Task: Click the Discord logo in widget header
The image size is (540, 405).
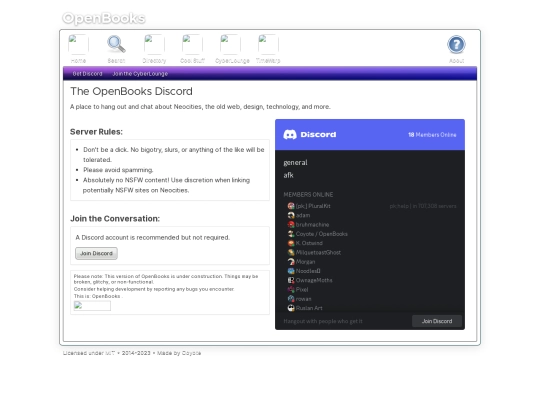Action: pyautogui.click(x=309, y=135)
